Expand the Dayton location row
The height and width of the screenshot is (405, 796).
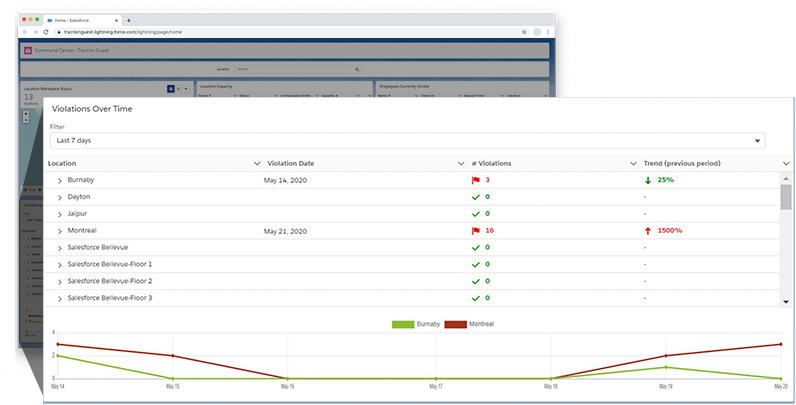pyautogui.click(x=59, y=197)
